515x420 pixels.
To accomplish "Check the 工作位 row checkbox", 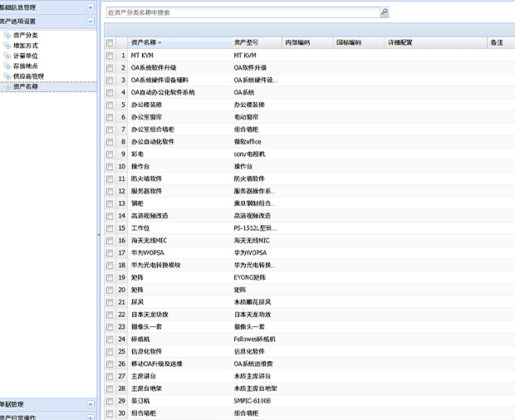I will coord(110,228).
